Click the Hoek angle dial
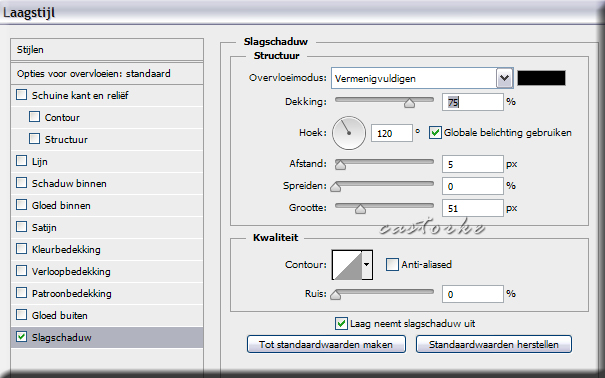605x378 pixels. 349,133
